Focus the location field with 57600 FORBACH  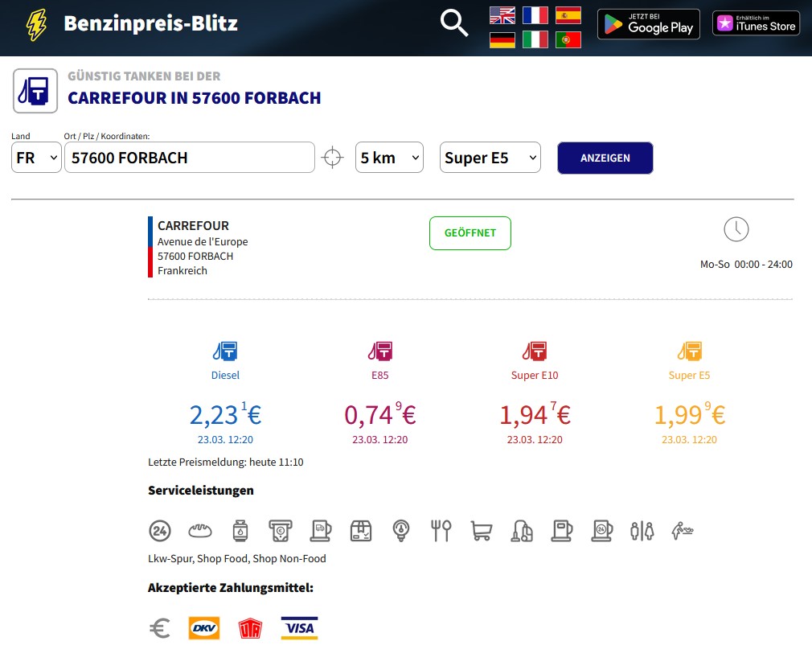point(190,158)
